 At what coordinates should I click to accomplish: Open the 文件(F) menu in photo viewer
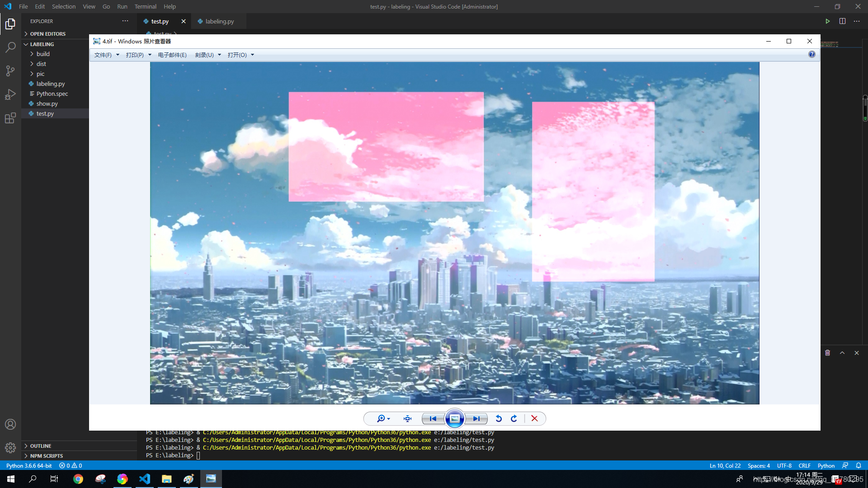click(x=103, y=54)
